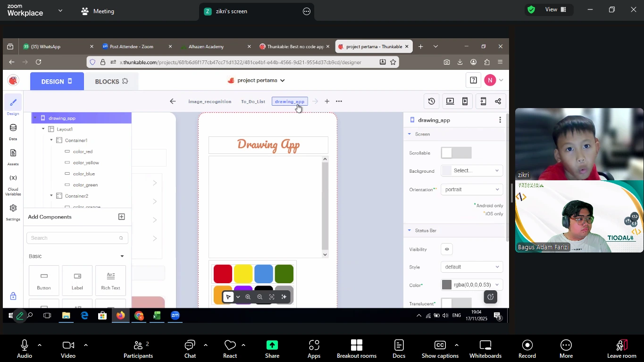The image size is (644, 362).
Task: Open Cloud Variables panel
Action: pos(13,184)
